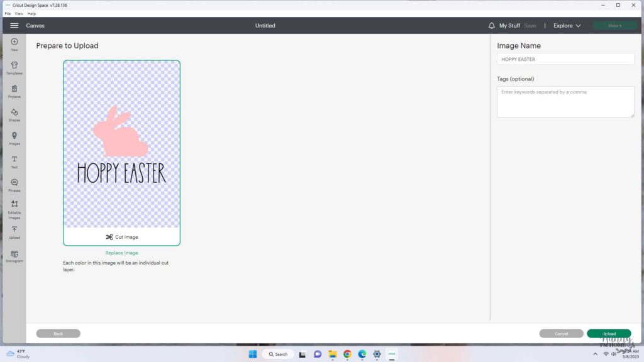Open the Templates panel
Image resolution: width=644 pixels, height=362 pixels.
tap(14, 68)
